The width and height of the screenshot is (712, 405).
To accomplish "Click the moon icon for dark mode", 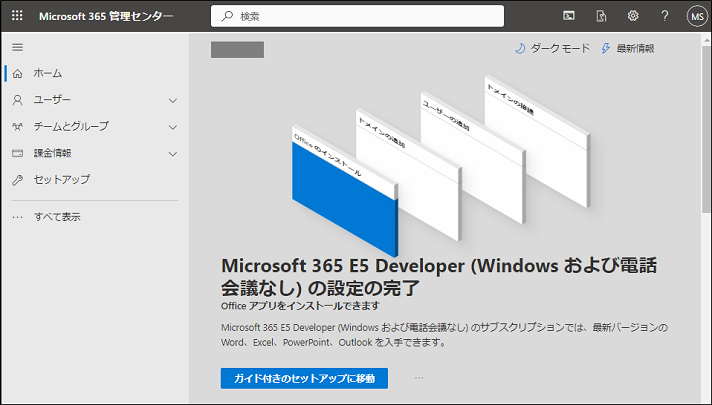I will (520, 49).
